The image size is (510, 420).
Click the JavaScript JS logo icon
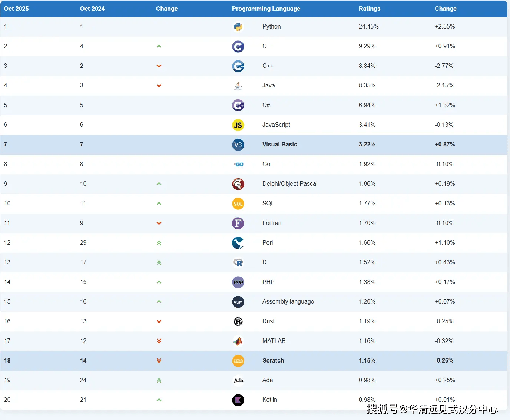(238, 125)
